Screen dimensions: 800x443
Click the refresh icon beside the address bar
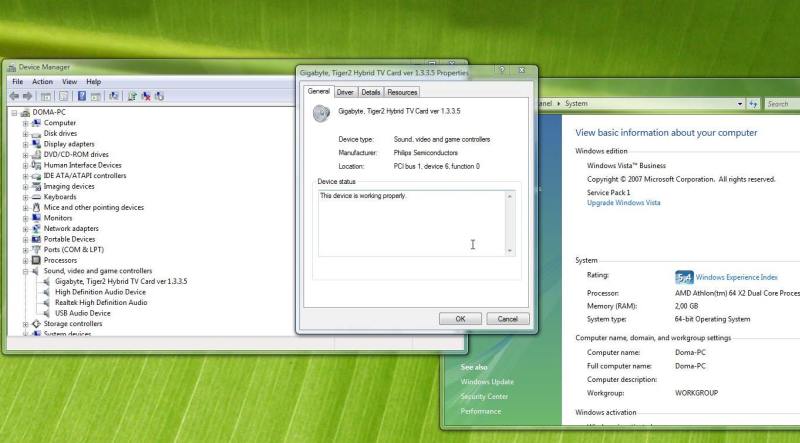coord(753,104)
